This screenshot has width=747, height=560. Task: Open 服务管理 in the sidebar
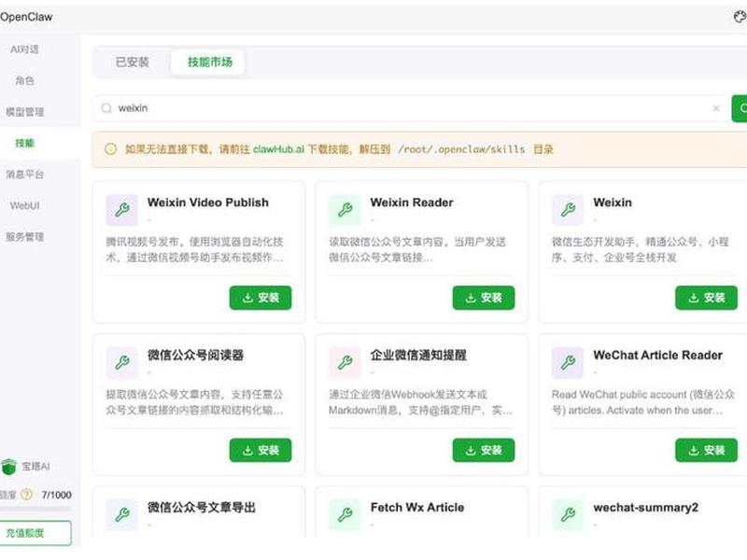tap(25, 237)
